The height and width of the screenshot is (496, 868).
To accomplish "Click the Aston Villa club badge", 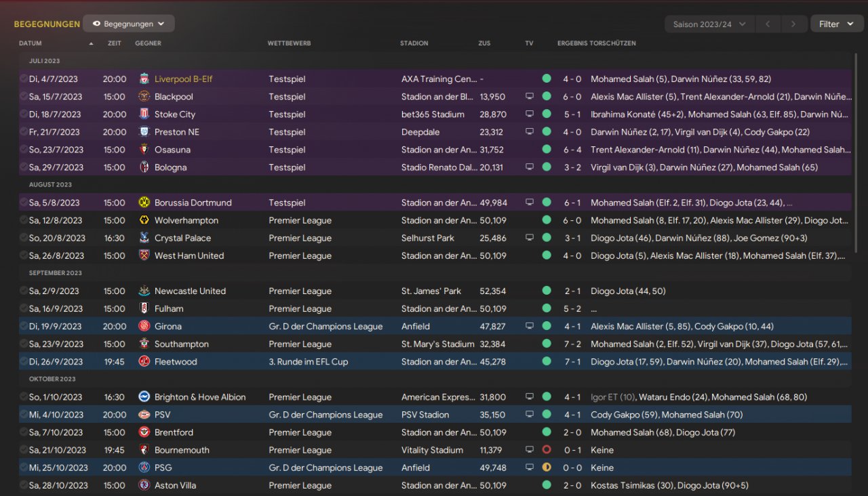I will click(x=144, y=485).
